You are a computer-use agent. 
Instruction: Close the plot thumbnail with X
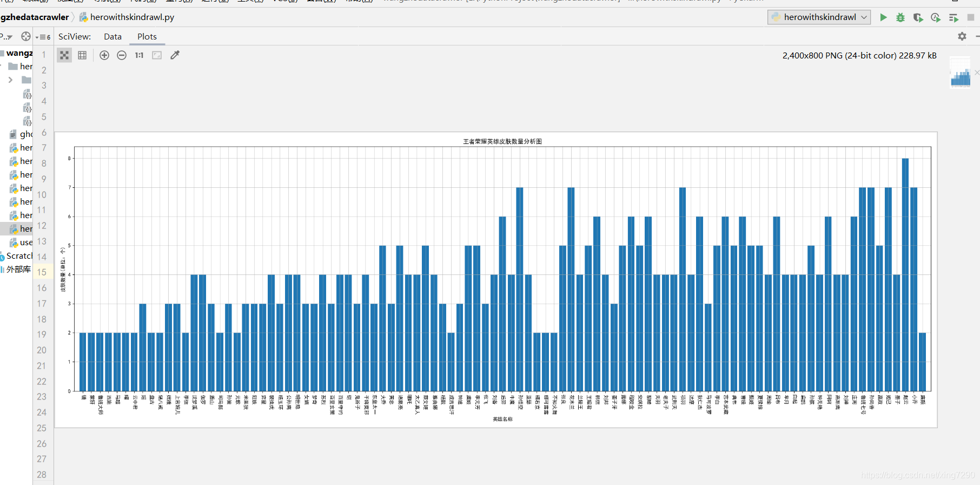[x=977, y=73]
